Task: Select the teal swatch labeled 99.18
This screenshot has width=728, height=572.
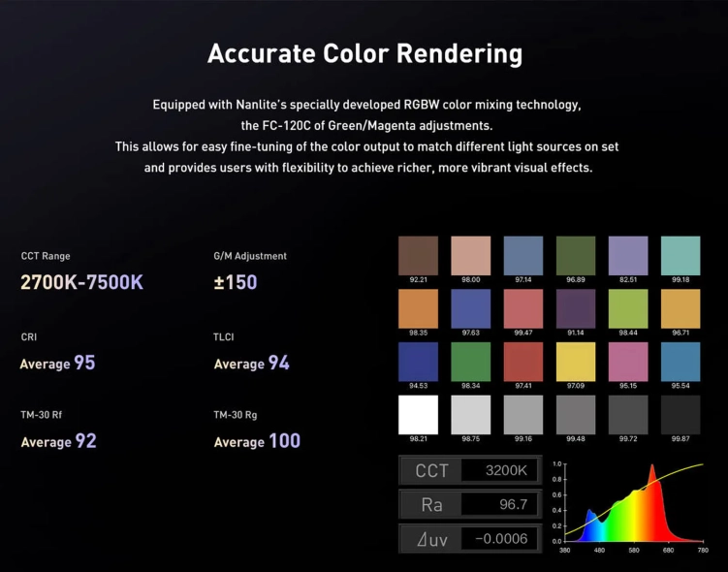Action: point(681,254)
